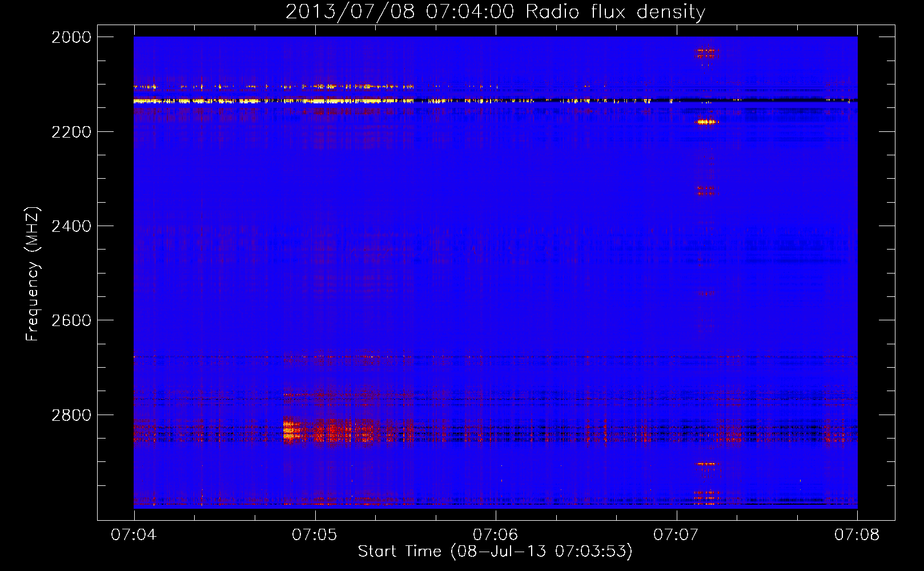Click the 07:06 time tick label
The height and width of the screenshot is (571, 924).
point(496,535)
